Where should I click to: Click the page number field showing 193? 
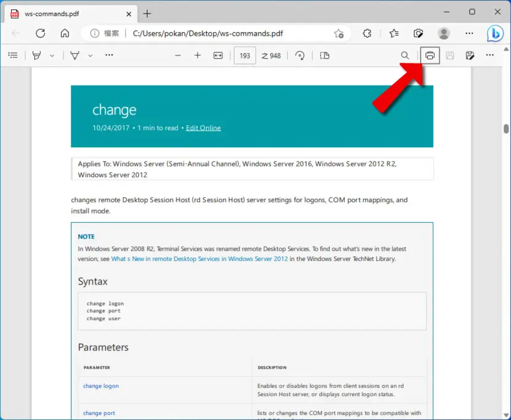[245, 56]
